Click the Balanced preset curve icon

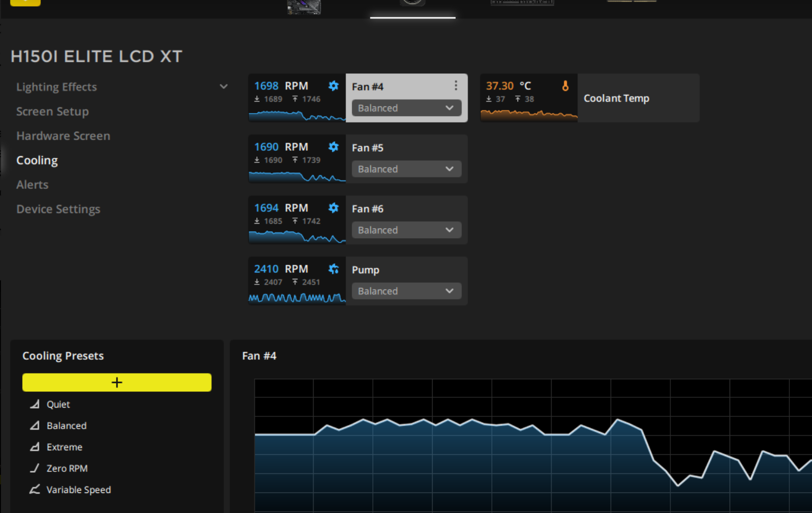pos(35,426)
